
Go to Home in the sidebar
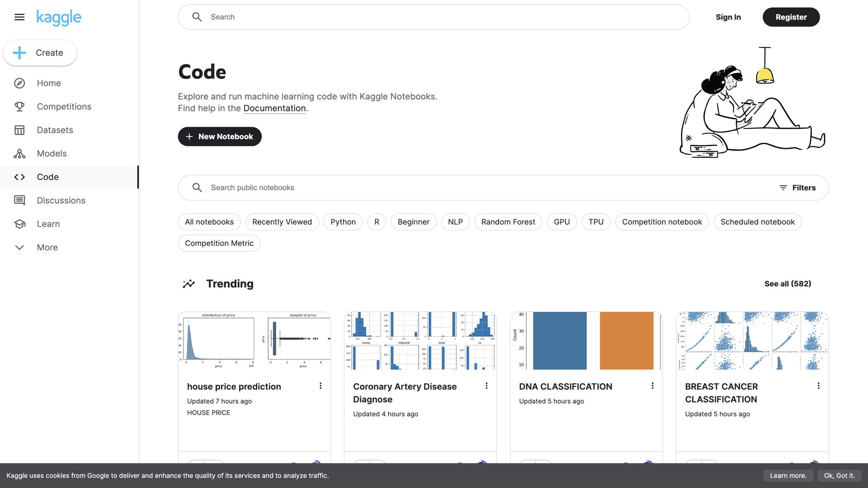tap(48, 83)
